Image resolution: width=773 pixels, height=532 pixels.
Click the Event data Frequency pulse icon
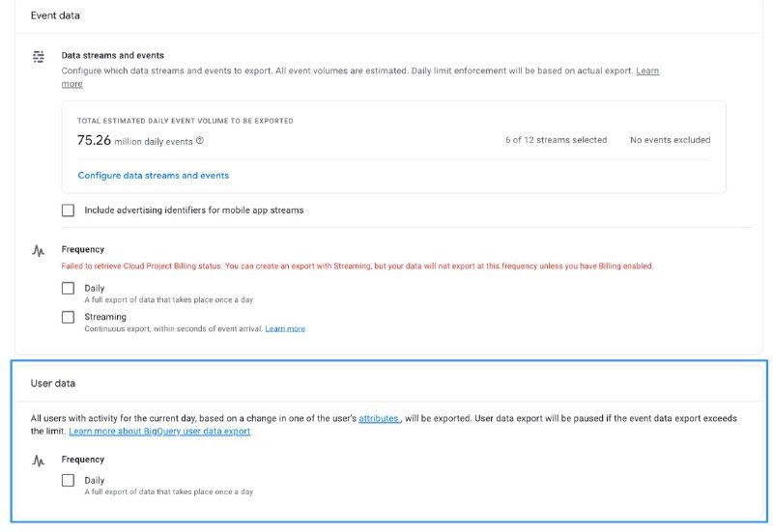click(39, 251)
